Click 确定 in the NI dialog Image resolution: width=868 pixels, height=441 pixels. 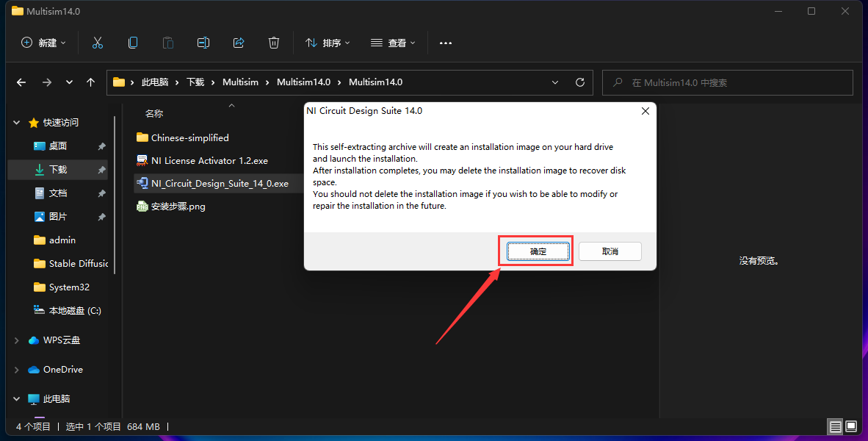(x=538, y=251)
